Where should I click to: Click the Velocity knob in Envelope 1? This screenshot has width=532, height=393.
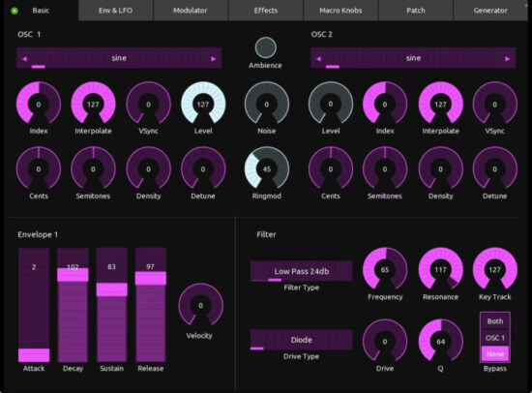[x=200, y=305]
